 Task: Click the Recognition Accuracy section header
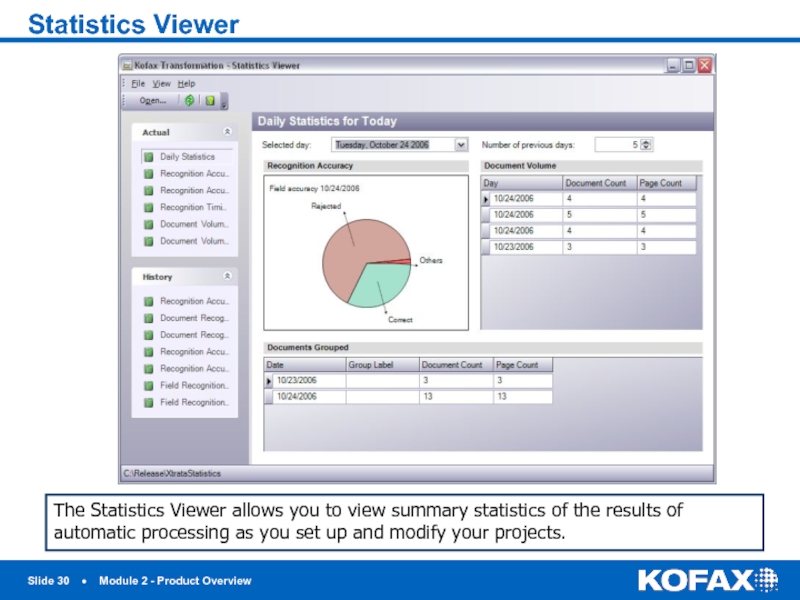pyautogui.click(x=366, y=166)
